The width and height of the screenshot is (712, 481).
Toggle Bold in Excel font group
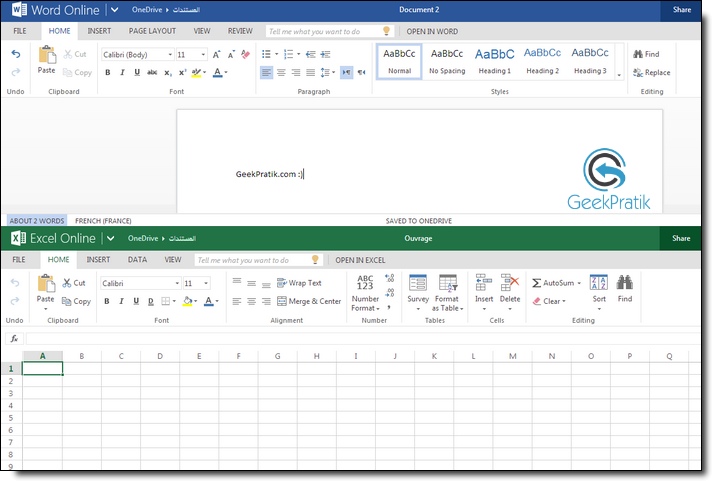(x=107, y=301)
